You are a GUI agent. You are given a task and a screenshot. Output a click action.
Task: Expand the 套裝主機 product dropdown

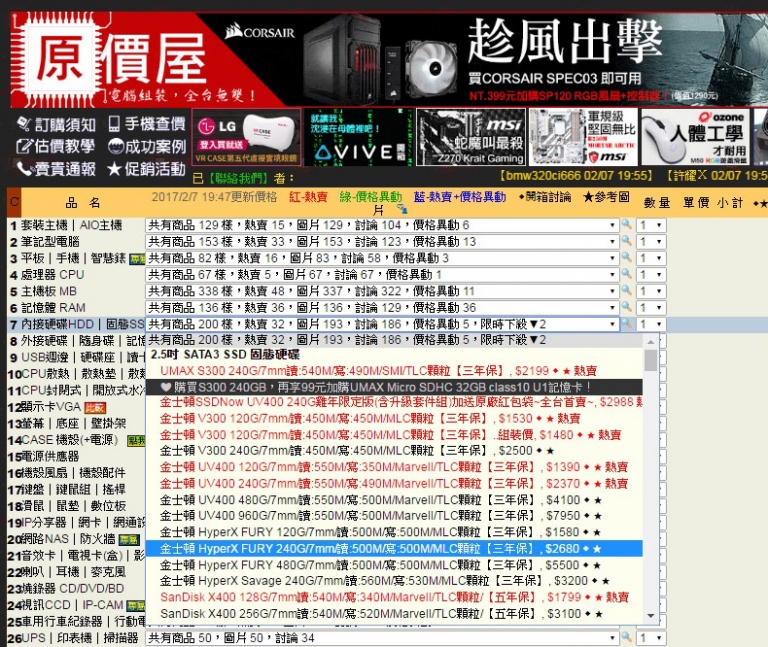(x=382, y=225)
